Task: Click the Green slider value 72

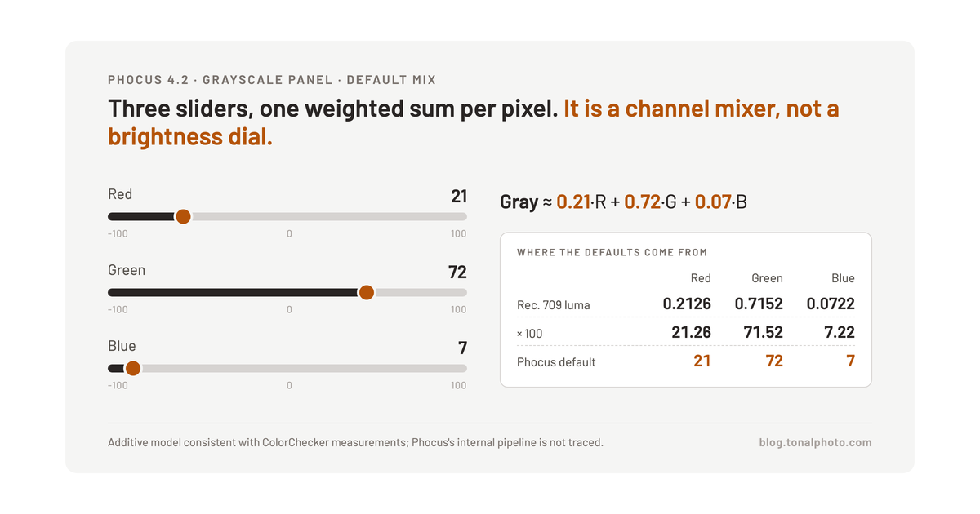Action: (x=457, y=272)
